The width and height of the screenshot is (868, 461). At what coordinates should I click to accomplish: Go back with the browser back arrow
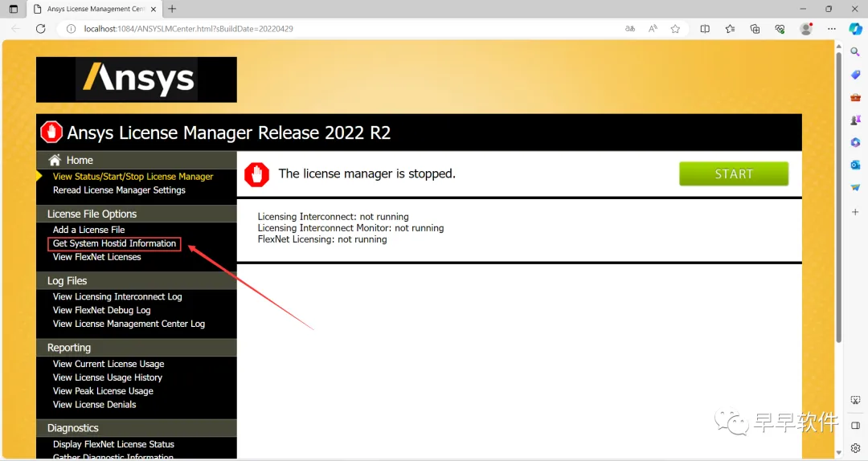15,29
